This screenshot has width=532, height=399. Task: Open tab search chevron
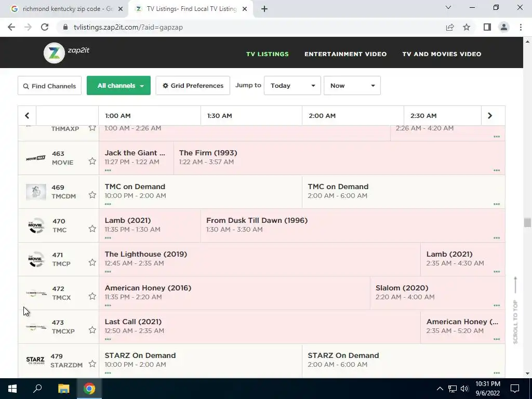point(448,7)
